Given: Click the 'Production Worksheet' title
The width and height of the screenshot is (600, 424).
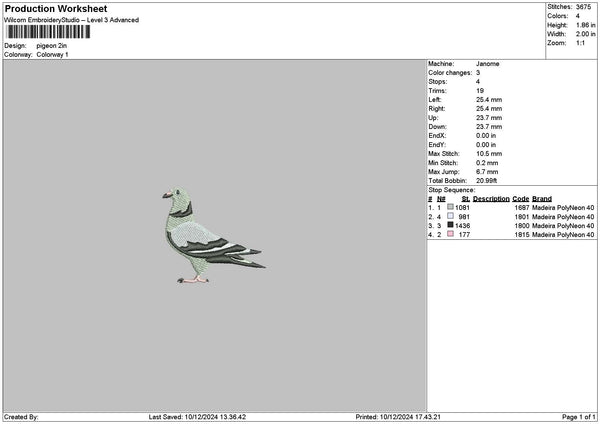Looking at the screenshot, I should click(x=56, y=8).
